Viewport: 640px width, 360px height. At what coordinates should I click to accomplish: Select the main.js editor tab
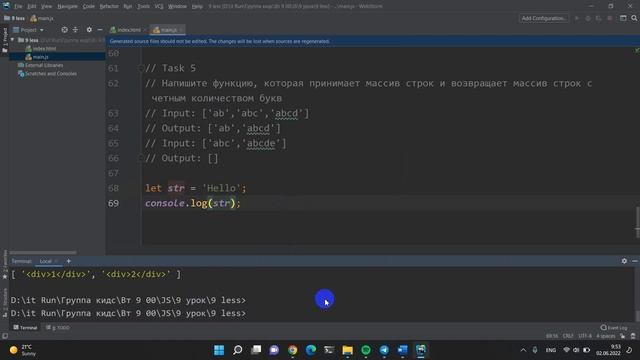[168, 30]
